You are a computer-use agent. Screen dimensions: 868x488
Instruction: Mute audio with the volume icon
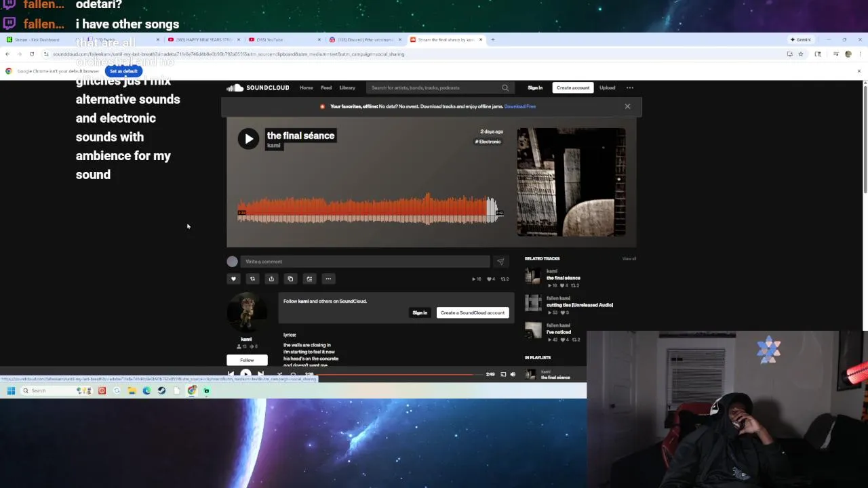pos(513,374)
